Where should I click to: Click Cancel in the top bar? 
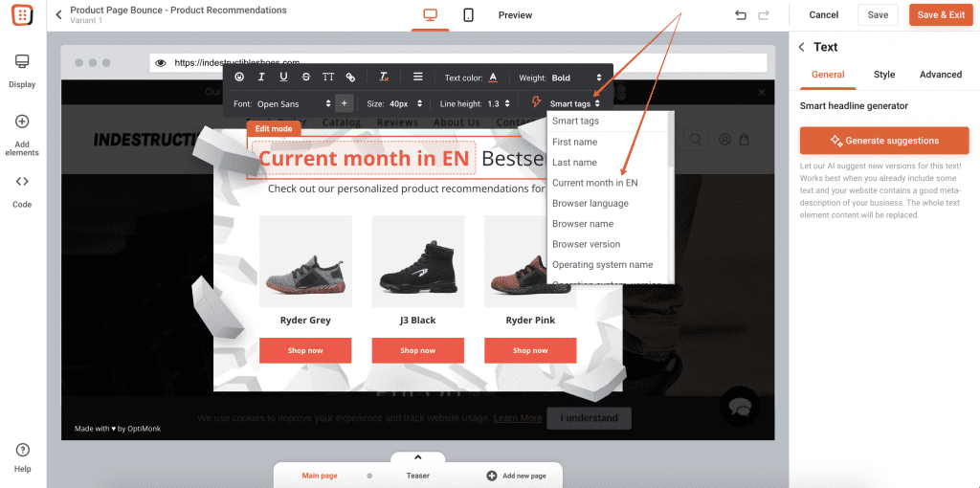click(823, 15)
